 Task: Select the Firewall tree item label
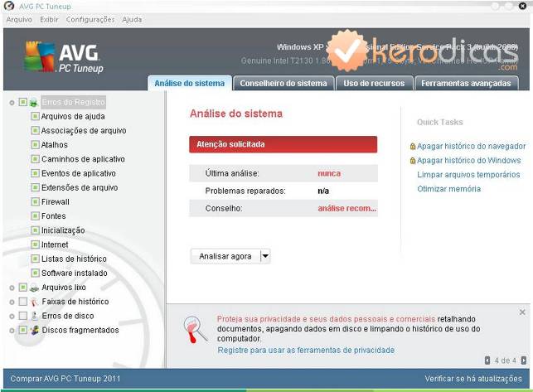(55, 202)
